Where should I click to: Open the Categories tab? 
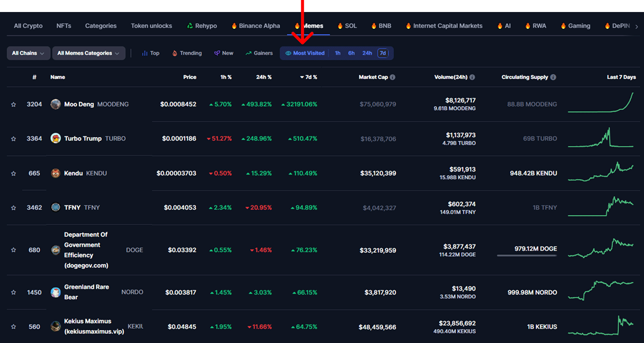101,26
